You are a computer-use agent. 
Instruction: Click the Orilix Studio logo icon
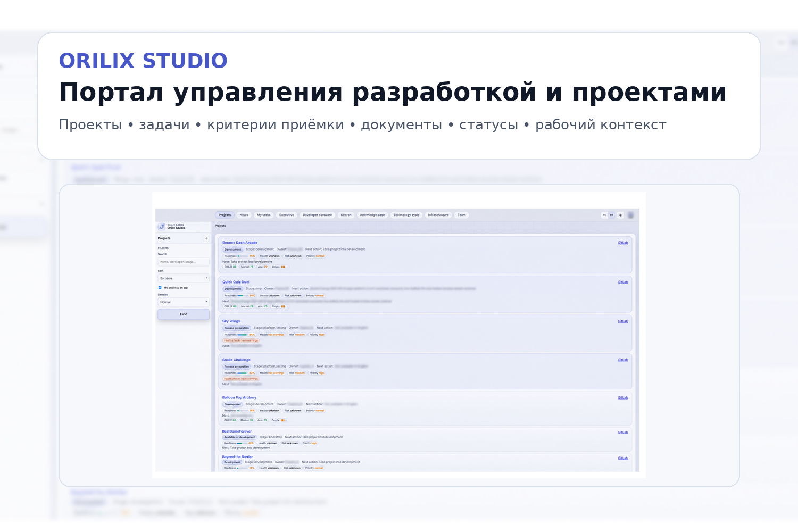pyautogui.click(x=162, y=227)
